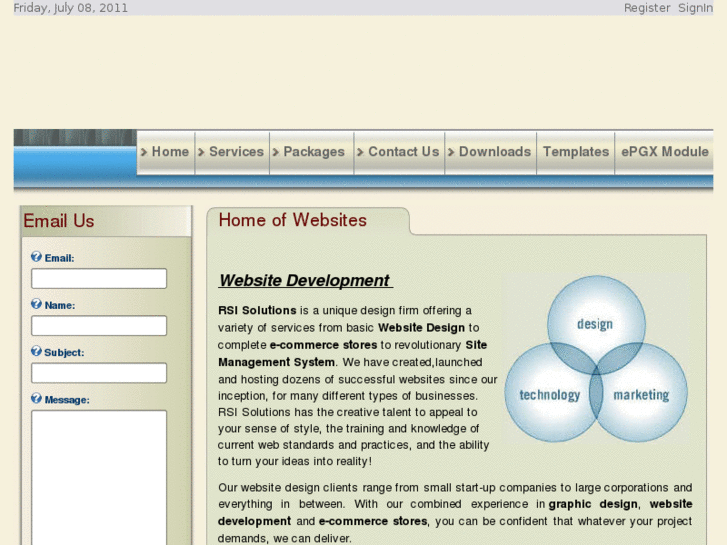
Task: Focus the Name input field
Action: pos(99,326)
